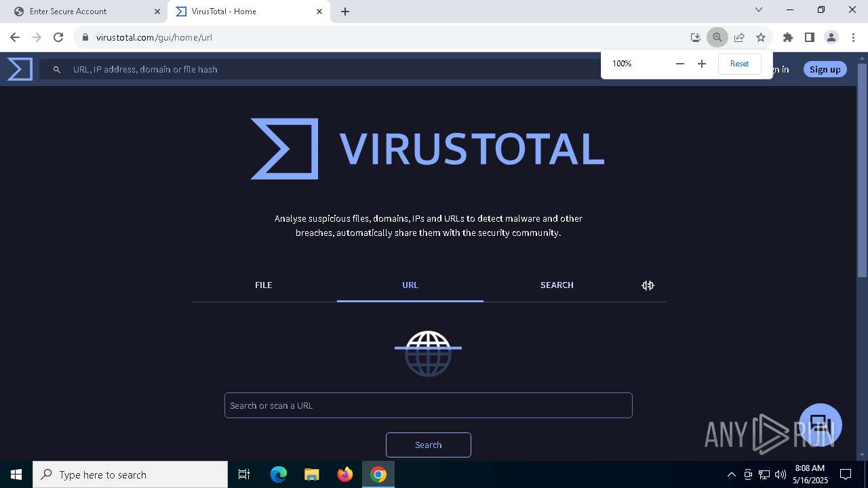
Task: Click Reset in the zoom popup
Action: [x=740, y=64]
